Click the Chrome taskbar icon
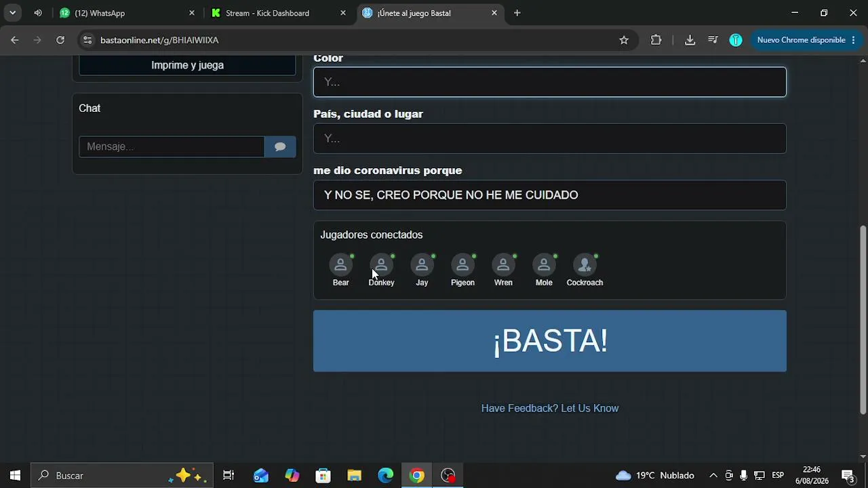The image size is (868, 488). click(417, 476)
